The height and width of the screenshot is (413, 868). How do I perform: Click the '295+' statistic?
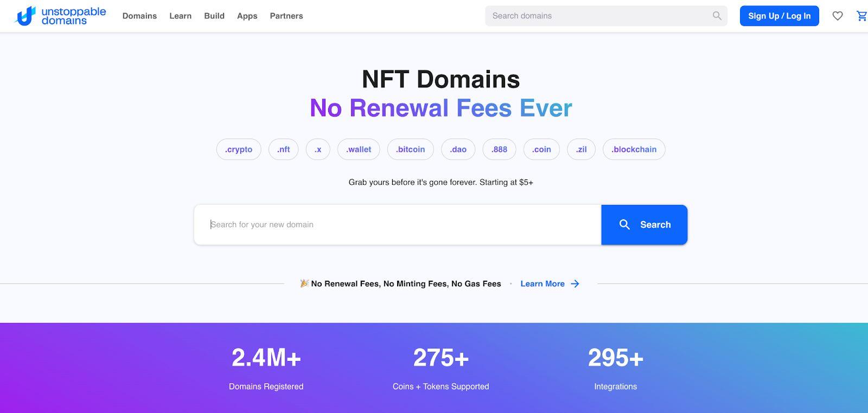616,358
